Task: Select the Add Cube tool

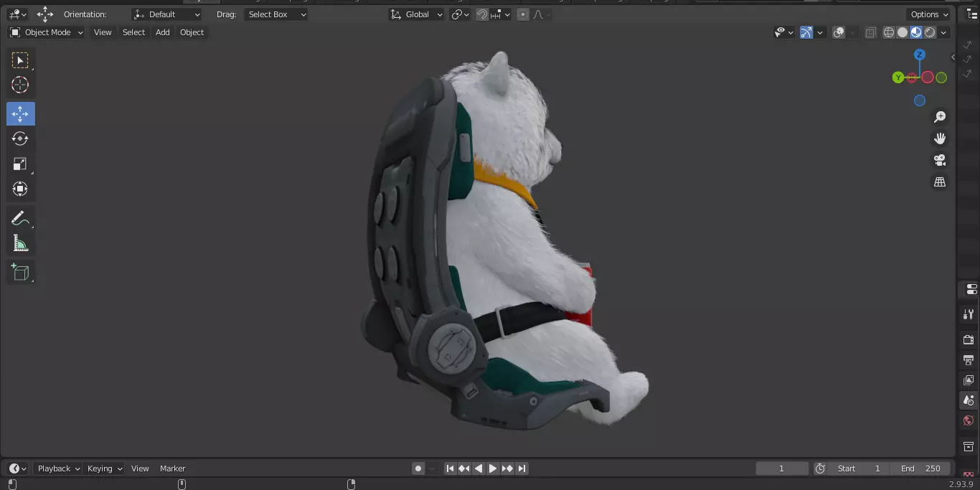Action: (x=20, y=272)
